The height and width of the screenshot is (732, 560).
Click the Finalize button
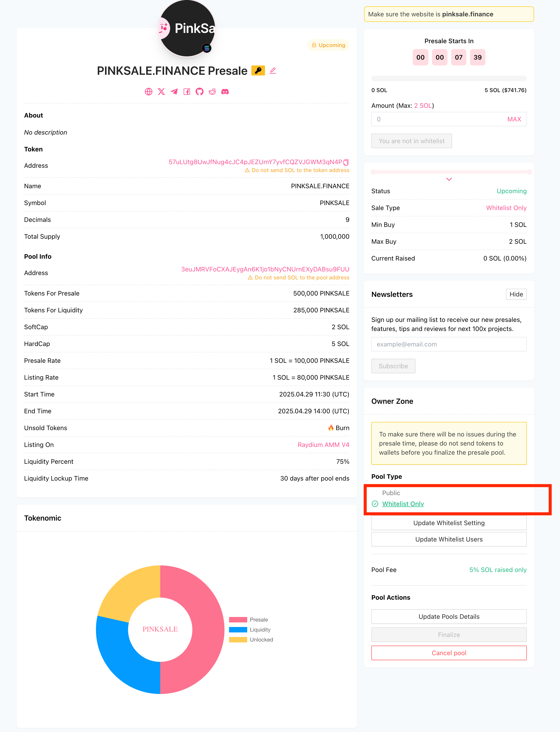click(449, 635)
